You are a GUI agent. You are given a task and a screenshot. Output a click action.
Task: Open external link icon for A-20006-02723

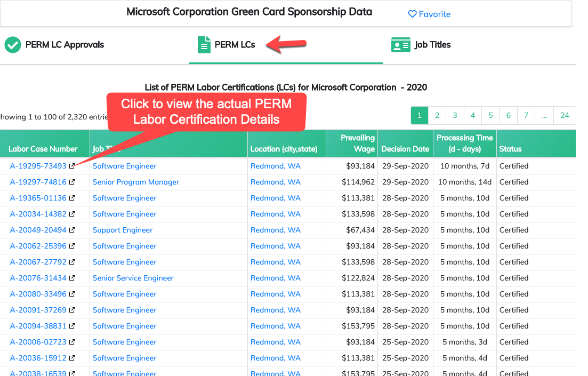[72, 342]
